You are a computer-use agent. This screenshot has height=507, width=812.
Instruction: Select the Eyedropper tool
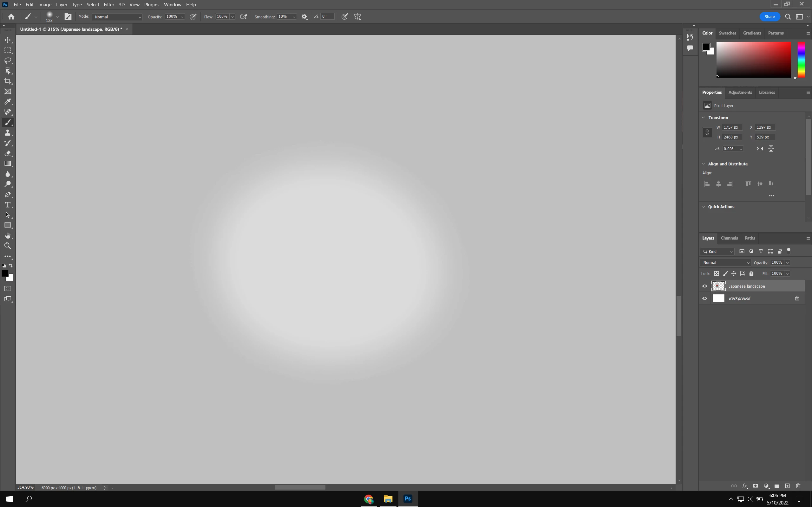[8, 102]
